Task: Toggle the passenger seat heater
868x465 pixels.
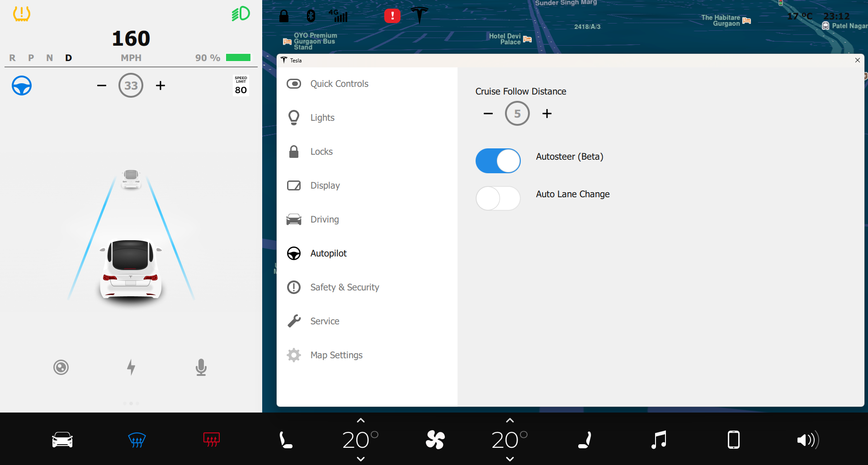Action: click(585, 440)
